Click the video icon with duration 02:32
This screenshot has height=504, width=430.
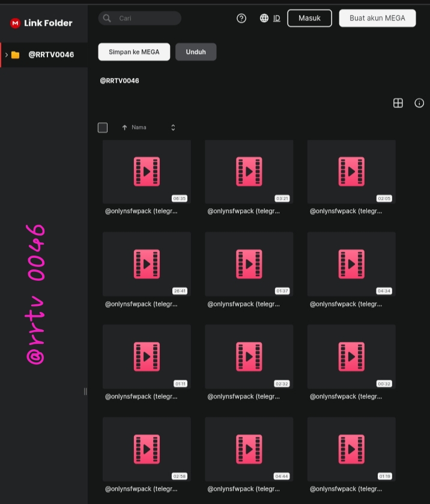click(249, 357)
